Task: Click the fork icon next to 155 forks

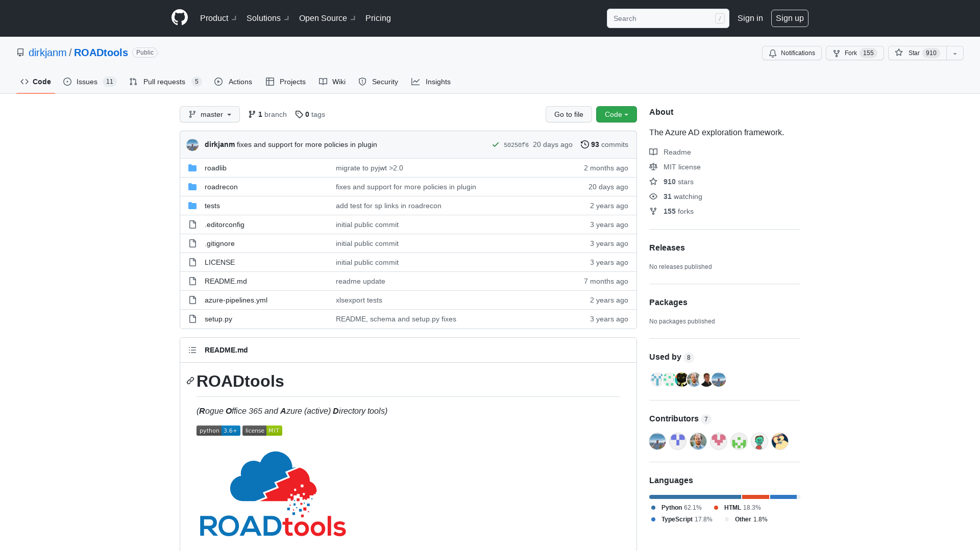Action: coord(653,211)
